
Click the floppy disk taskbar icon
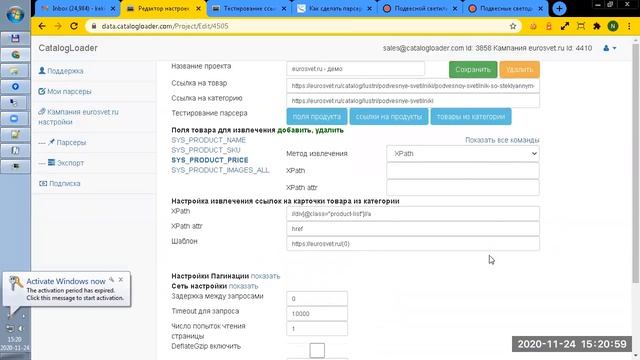[x=15, y=38]
